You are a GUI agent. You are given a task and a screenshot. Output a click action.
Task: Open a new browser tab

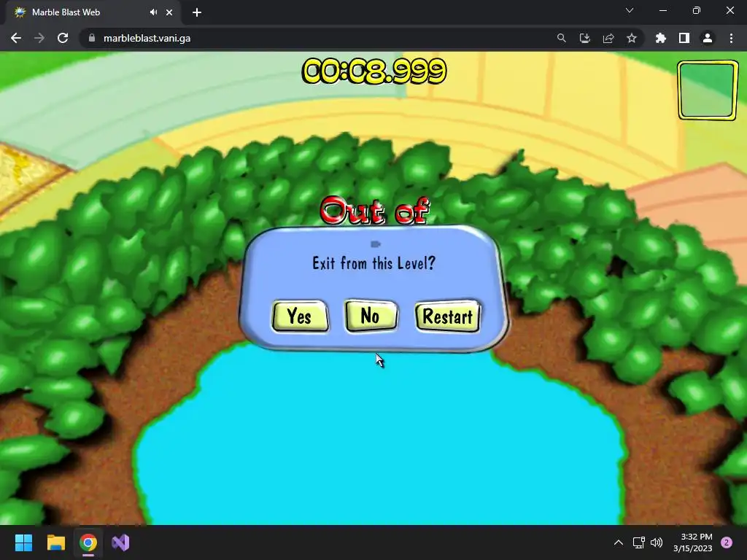pos(197,12)
